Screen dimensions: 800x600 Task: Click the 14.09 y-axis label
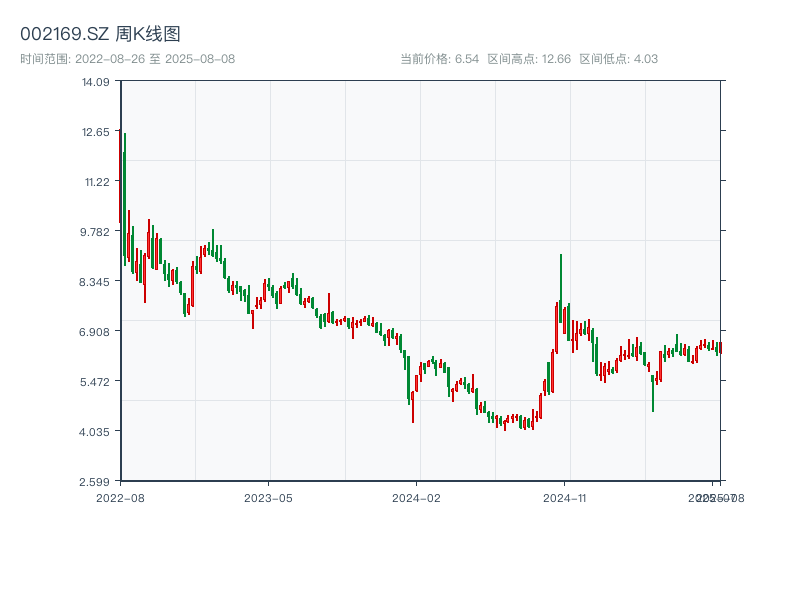coord(96,82)
